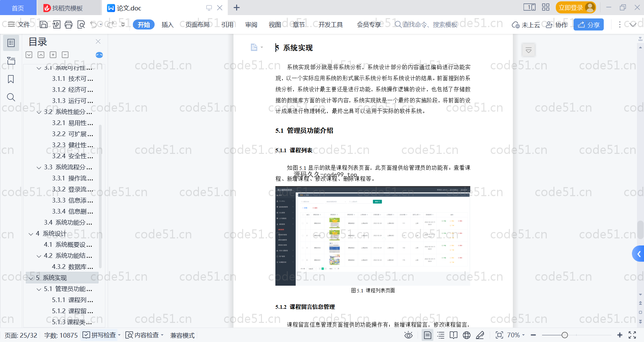Screen dimensions: 644x342
Task: Click the page icon beside heading 5
Action: 254,47
